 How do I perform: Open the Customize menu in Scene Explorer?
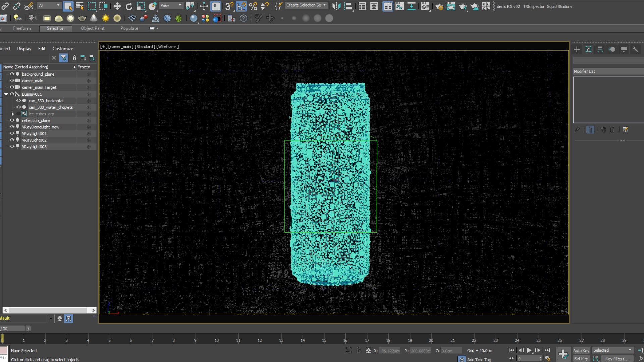coord(62,49)
